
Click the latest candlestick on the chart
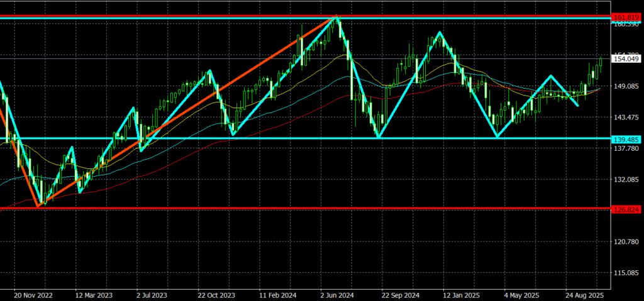pos(601,62)
